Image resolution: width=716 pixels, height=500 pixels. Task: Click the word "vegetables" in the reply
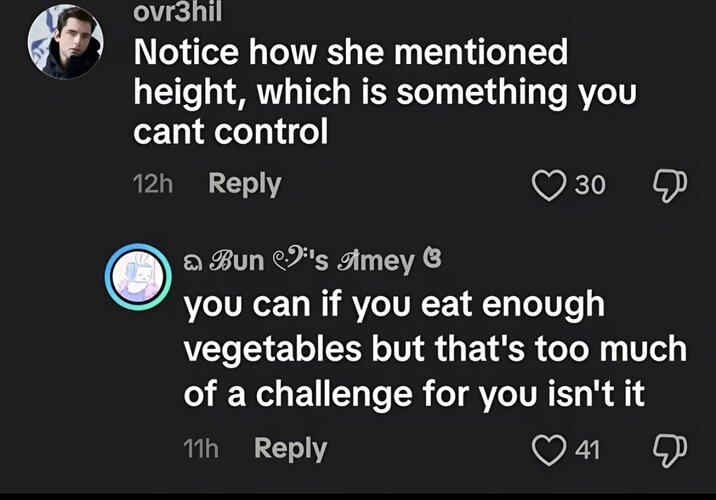[x=273, y=350]
